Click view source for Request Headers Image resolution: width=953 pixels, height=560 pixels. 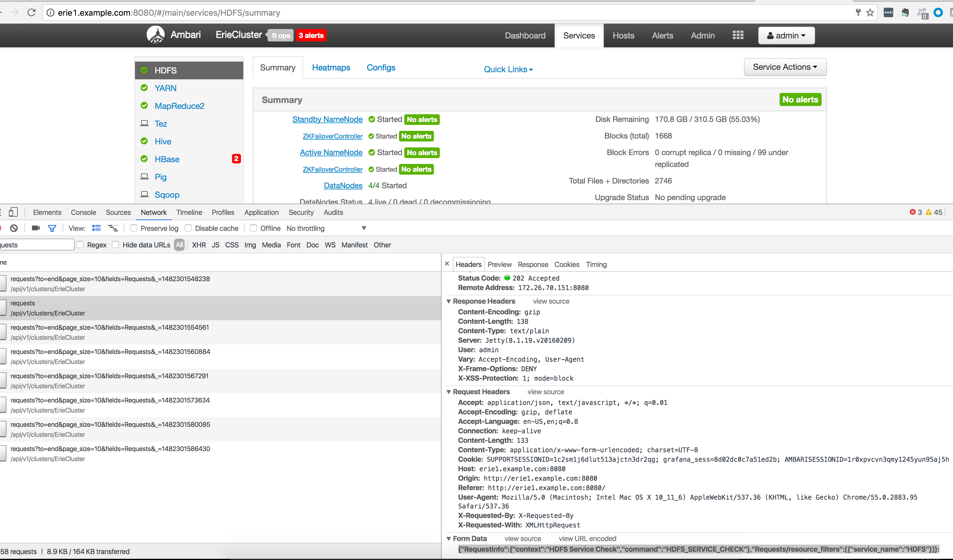pyautogui.click(x=545, y=392)
